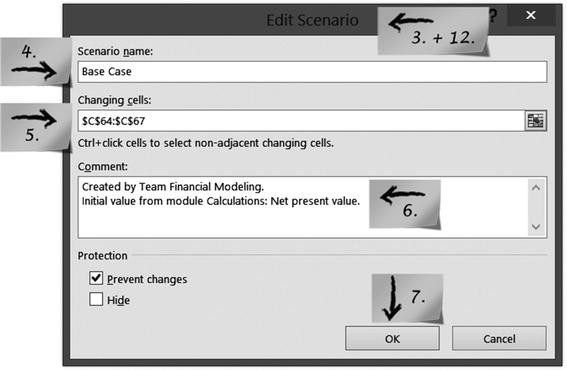567x370 pixels.
Task: Focus the Scenario name field containing Base Case
Action: tap(312, 72)
